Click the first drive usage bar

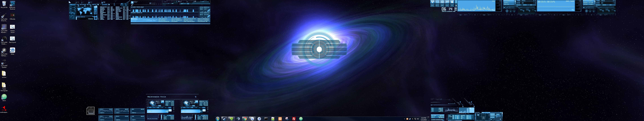(158, 111)
